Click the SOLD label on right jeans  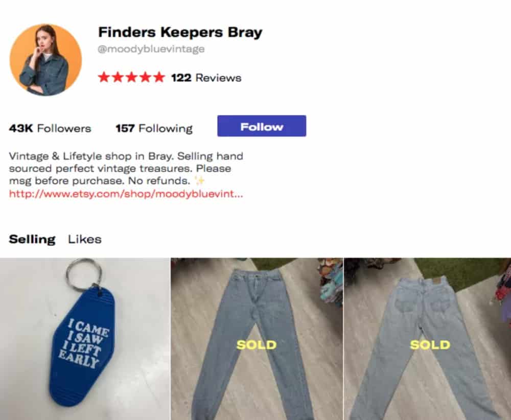click(x=430, y=345)
